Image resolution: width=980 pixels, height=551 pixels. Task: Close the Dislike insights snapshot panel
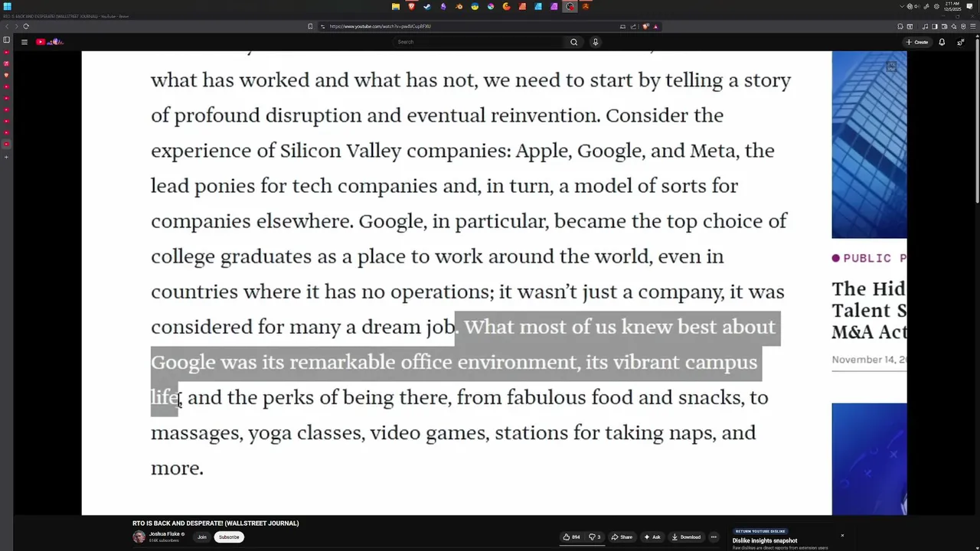[842, 536]
